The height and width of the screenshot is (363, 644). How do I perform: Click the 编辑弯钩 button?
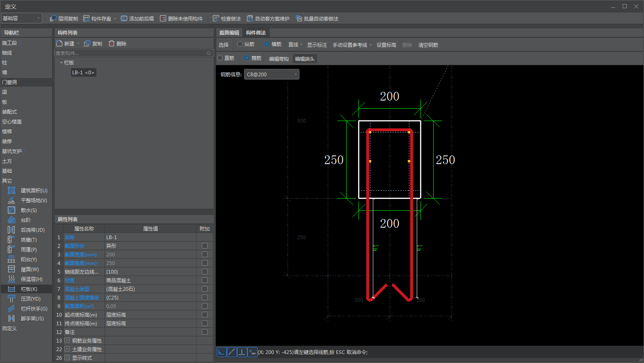coord(279,59)
